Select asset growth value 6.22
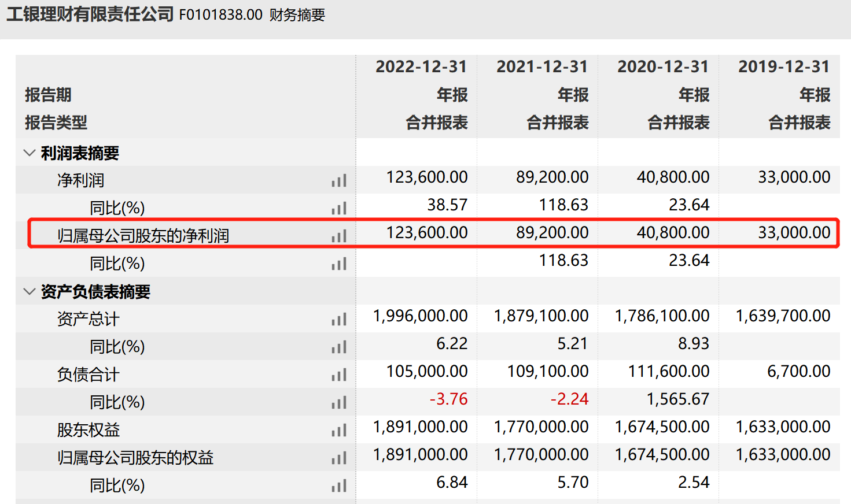The image size is (851, 504). (452, 343)
